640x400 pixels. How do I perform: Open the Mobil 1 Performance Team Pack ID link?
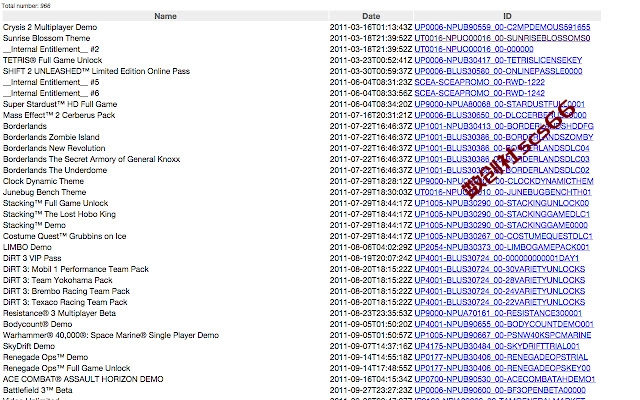point(500,269)
